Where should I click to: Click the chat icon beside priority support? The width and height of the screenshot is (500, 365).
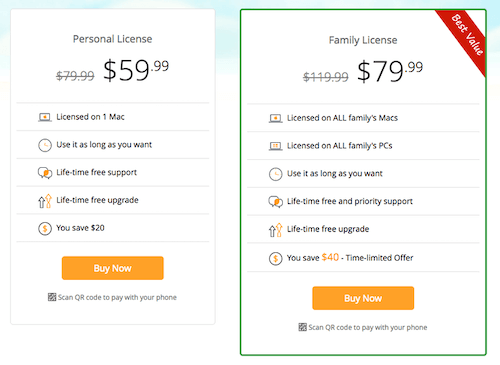pyautogui.click(x=275, y=202)
